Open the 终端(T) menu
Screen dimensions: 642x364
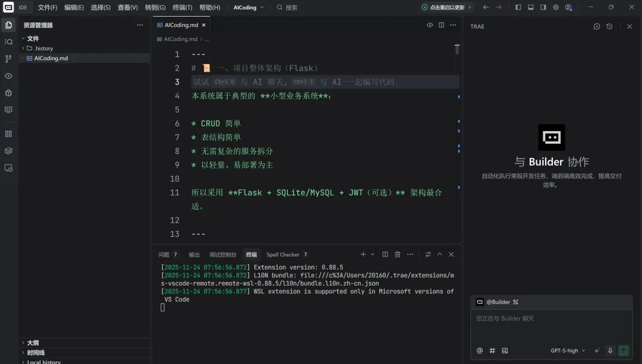182,7
